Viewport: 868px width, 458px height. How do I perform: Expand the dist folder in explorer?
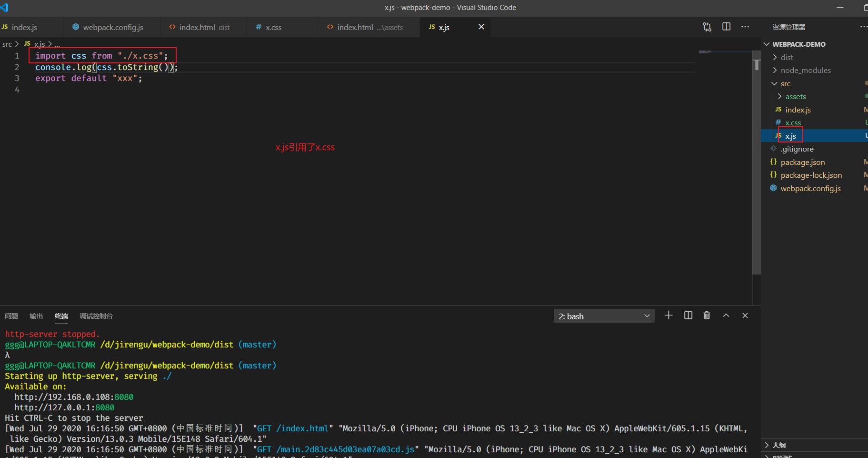787,57
